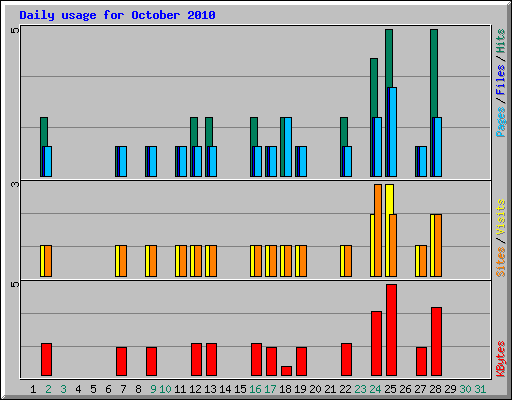Click the red KBytes bar for day 24
The image size is (512, 400).
click(377, 344)
